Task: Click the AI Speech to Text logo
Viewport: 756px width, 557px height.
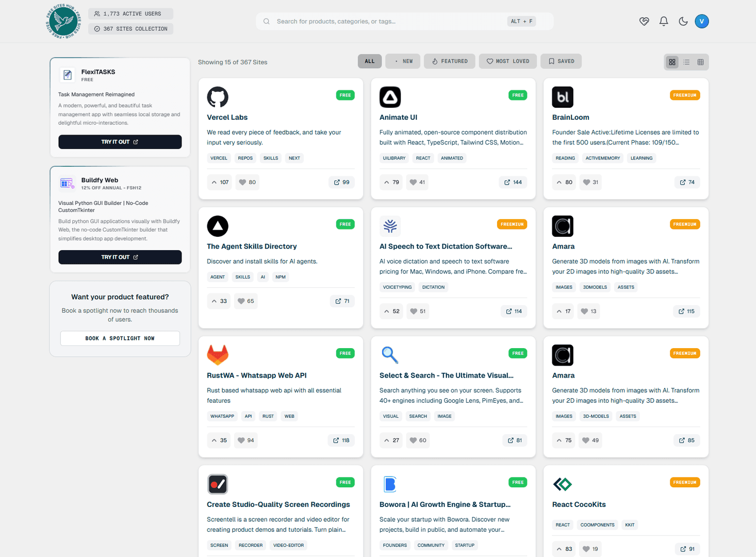Action: (390, 226)
